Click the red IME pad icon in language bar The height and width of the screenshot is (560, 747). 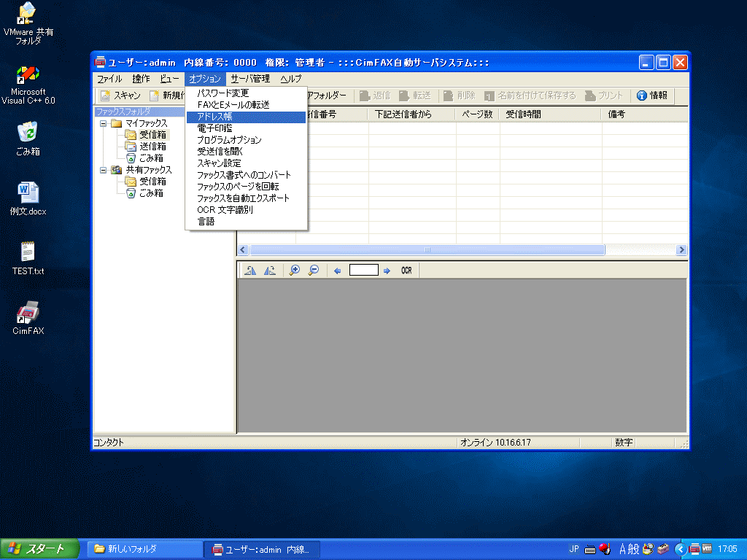tap(605, 549)
